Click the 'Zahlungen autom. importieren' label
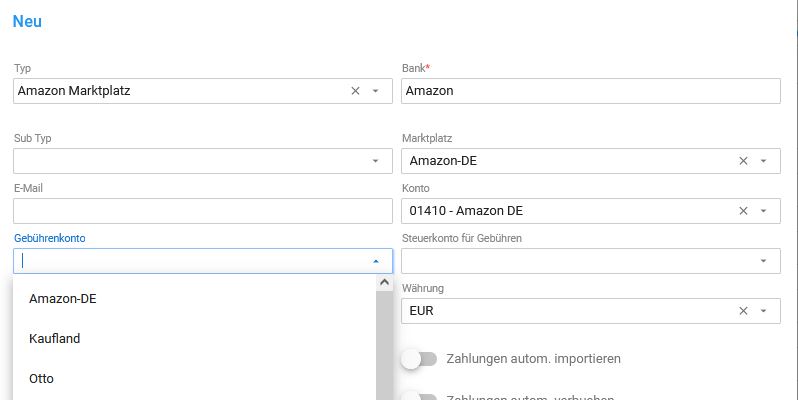The width and height of the screenshot is (798, 400). pos(533,359)
